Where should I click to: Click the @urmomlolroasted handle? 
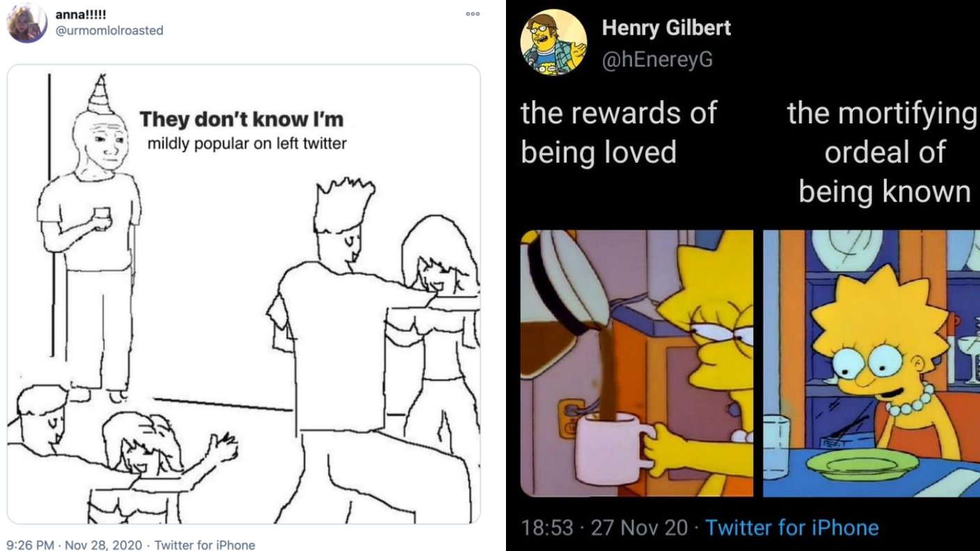[x=109, y=30]
